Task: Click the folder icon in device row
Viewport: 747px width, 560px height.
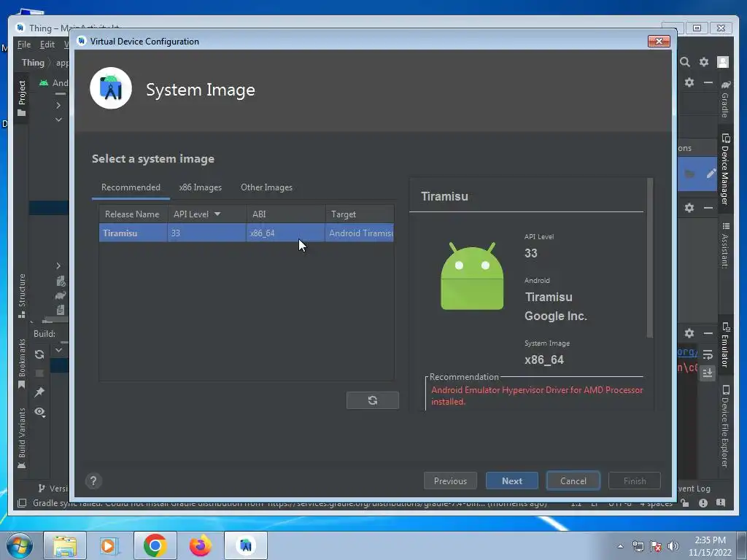Action: coord(689,174)
